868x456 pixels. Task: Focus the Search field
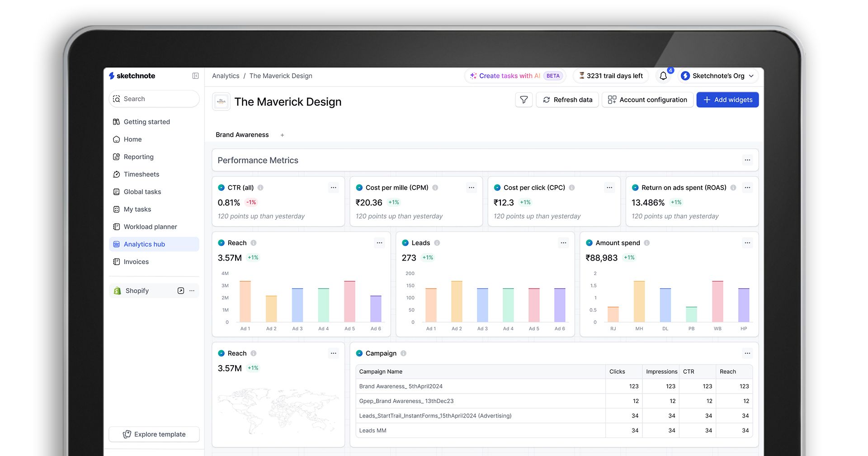(x=154, y=99)
